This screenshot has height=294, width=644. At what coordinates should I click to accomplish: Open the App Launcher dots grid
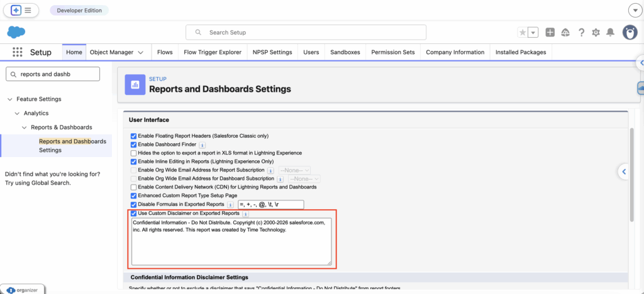(x=17, y=52)
